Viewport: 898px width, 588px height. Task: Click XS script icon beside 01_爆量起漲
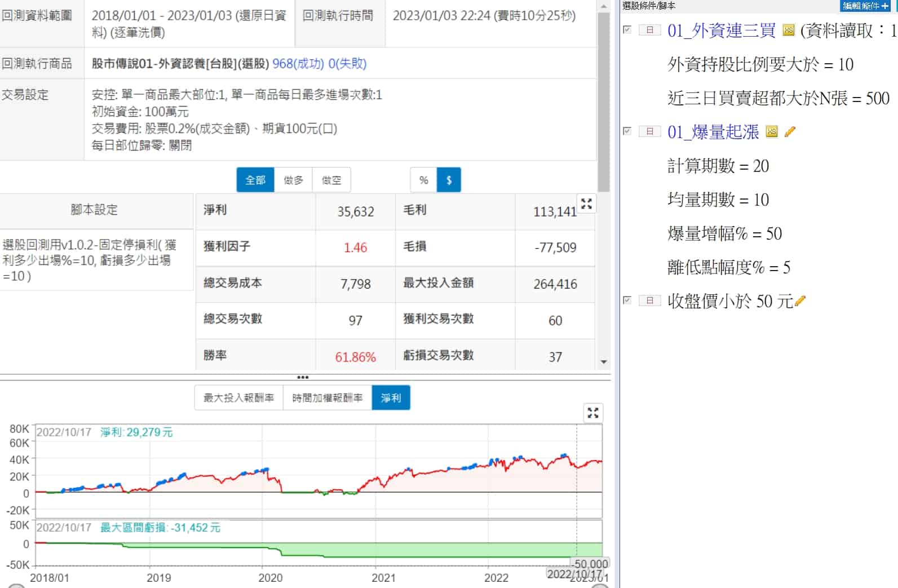coord(772,132)
